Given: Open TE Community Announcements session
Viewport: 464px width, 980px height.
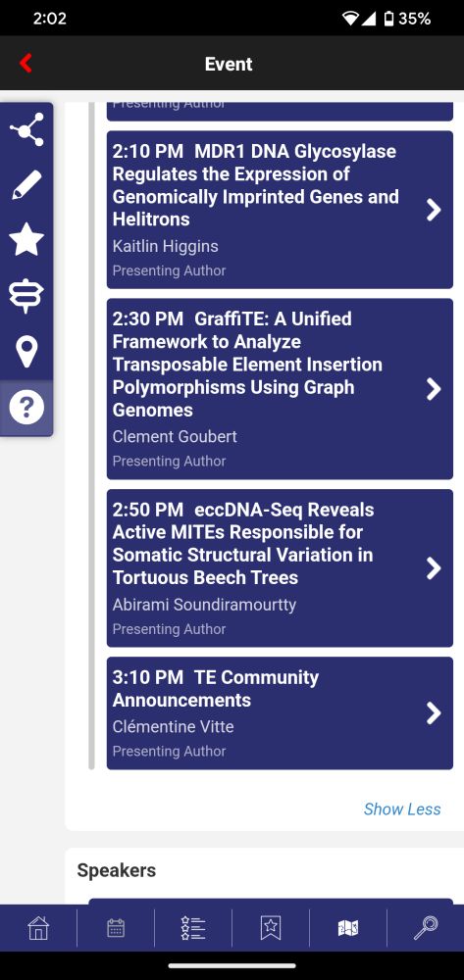Looking at the screenshot, I should tap(280, 713).
